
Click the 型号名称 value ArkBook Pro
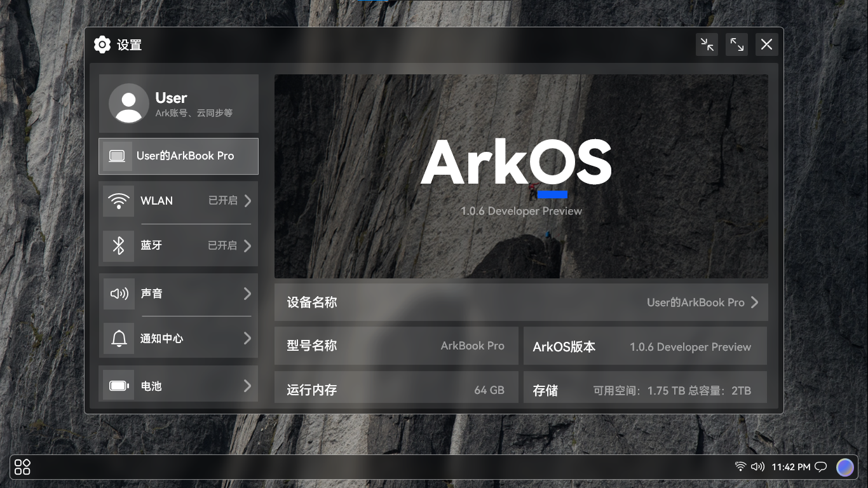click(473, 346)
